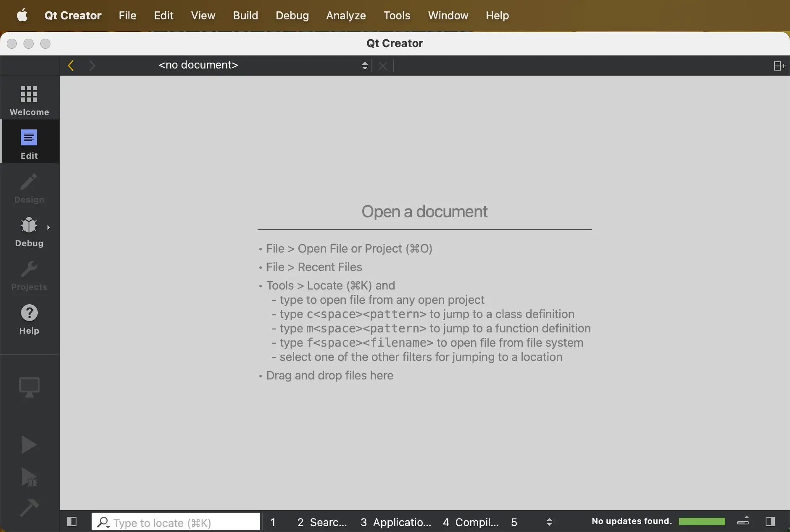The width and height of the screenshot is (790, 532).
Task: Toggle the right sidebar visibility
Action: [x=770, y=521]
